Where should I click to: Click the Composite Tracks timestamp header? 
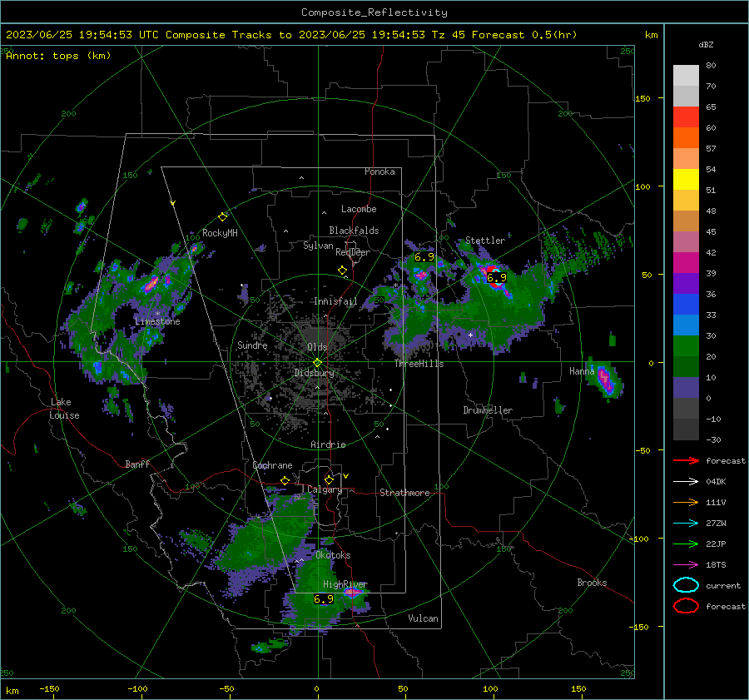click(x=291, y=35)
